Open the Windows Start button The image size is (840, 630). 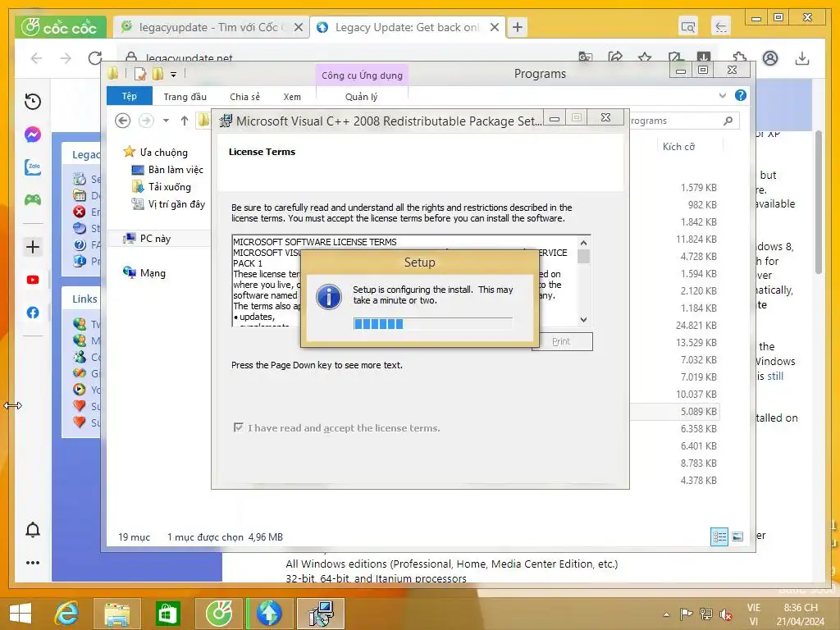[21, 614]
